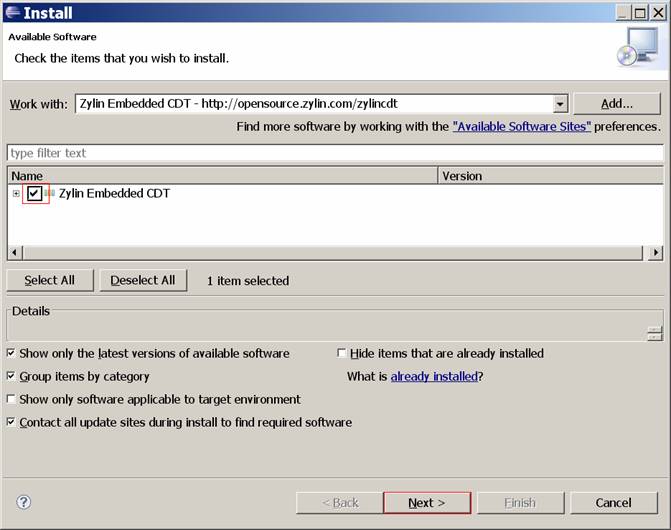The image size is (671, 530).
Task: Expand the Zylin Embedded CDT tree node
Action: pyautogui.click(x=16, y=193)
